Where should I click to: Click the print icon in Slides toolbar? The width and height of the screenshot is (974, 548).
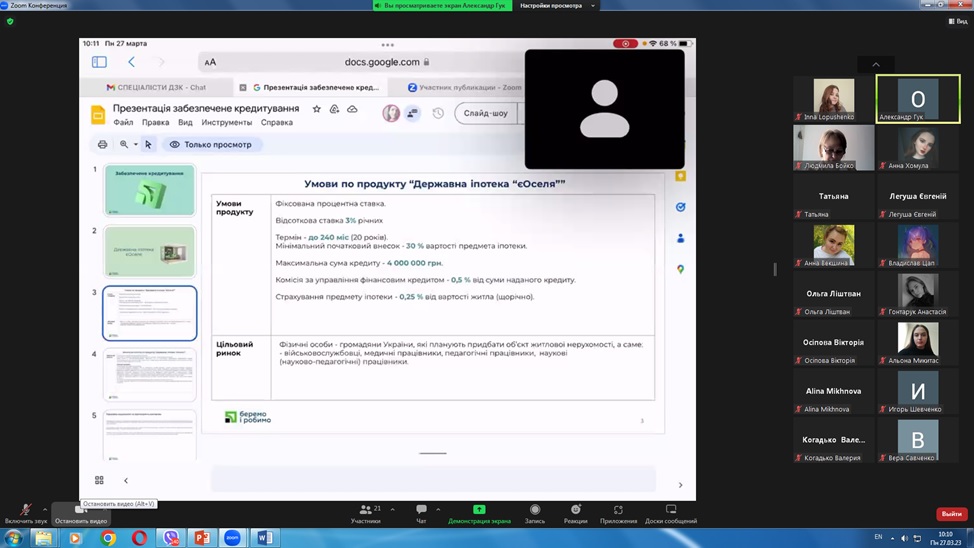point(102,144)
